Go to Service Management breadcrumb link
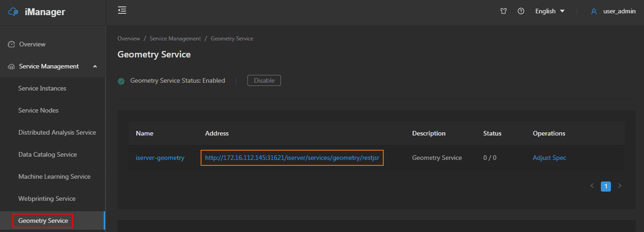 pos(175,39)
